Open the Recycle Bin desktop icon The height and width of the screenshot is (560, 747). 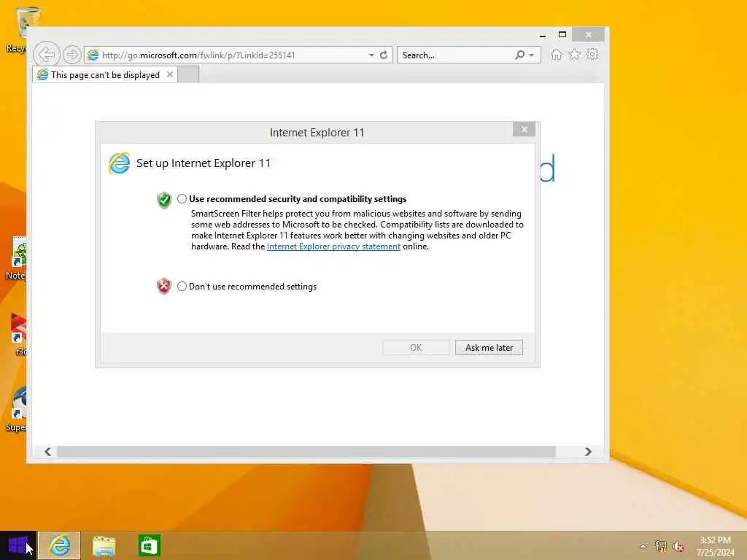point(22,29)
